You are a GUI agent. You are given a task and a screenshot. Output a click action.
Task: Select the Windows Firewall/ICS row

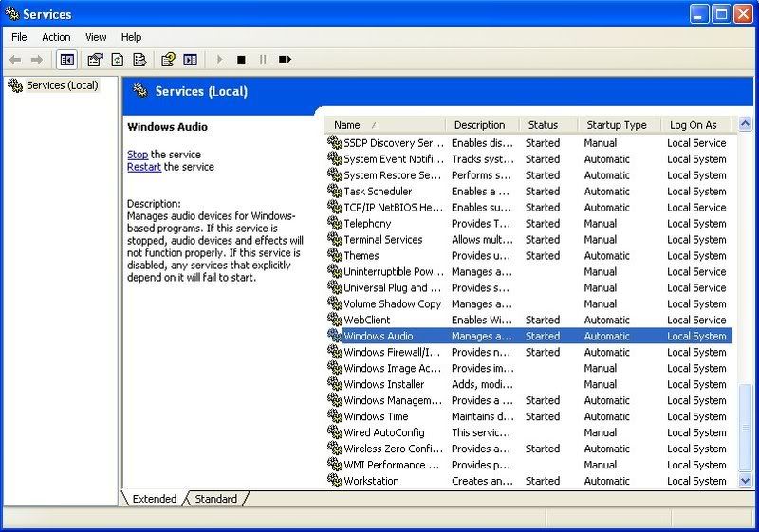pos(529,352)
